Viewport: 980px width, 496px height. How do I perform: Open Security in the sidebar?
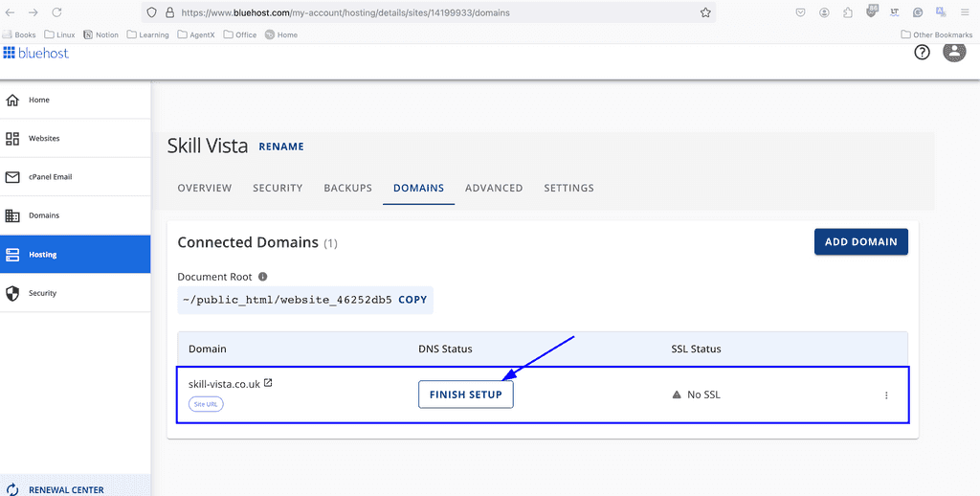point(75,293)
